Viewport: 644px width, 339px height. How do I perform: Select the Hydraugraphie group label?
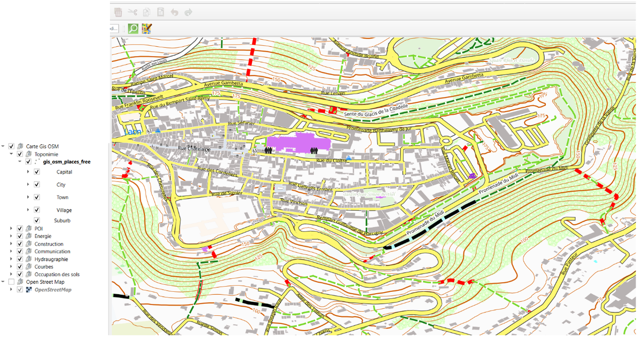(x=51, y=259)
